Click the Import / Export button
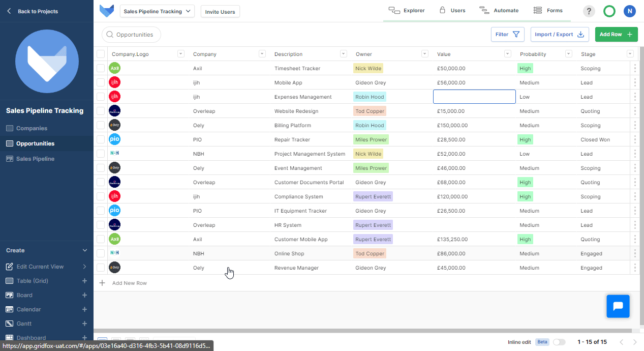644x351 pixels. click(x=560, y=35)
